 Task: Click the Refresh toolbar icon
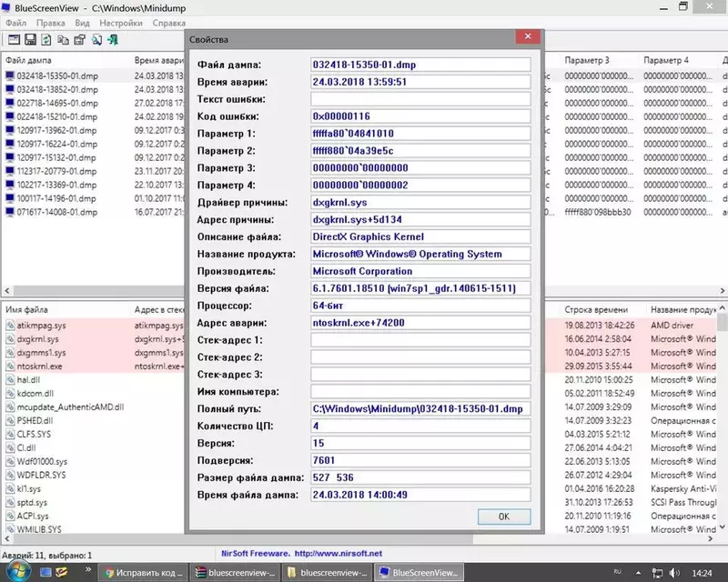(46, 40)
